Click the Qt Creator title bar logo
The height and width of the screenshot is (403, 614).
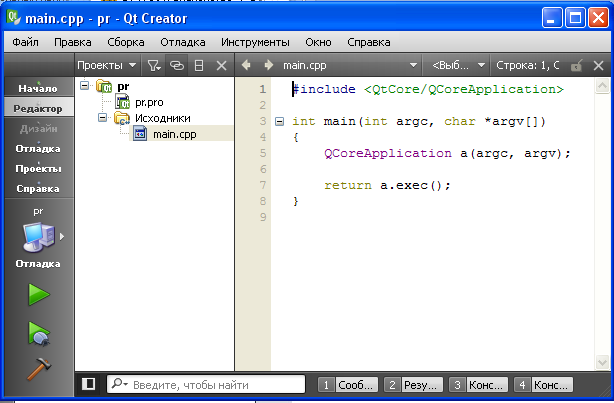[14, 18]
